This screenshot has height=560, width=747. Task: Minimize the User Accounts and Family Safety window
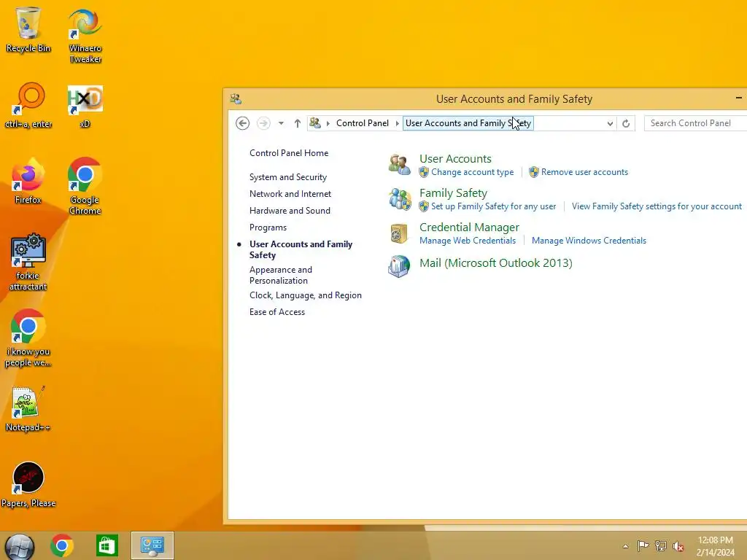pos(739,98)
